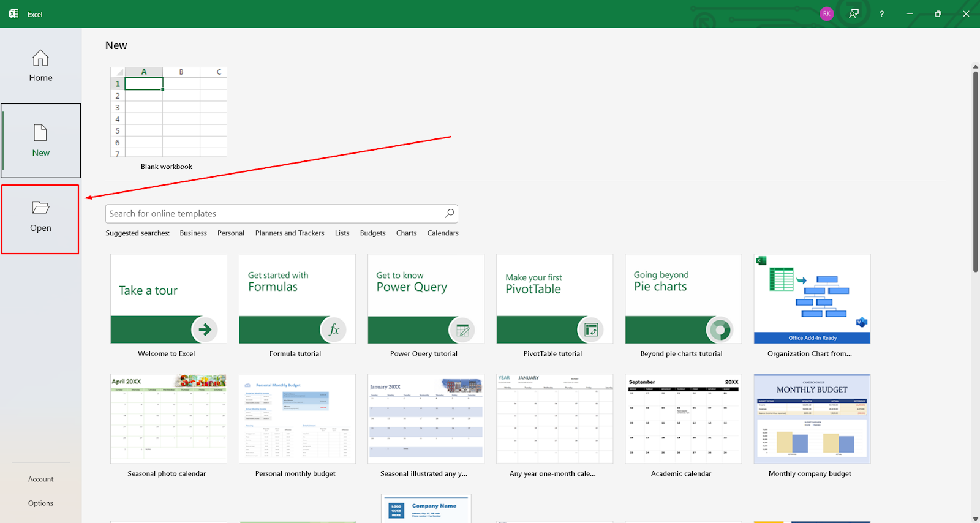980x523 pixels.
Task: Open the Personal monthly budget template
Action: [297, 419]
